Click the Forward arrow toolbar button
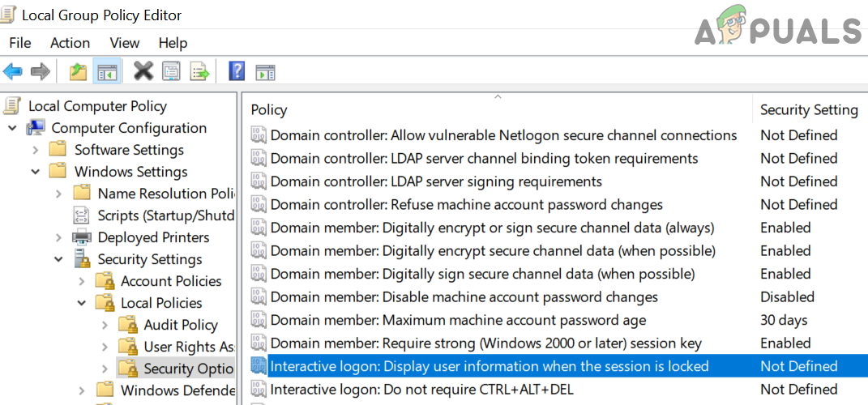This screenshot has width=868, height=405. coord(40,72)
